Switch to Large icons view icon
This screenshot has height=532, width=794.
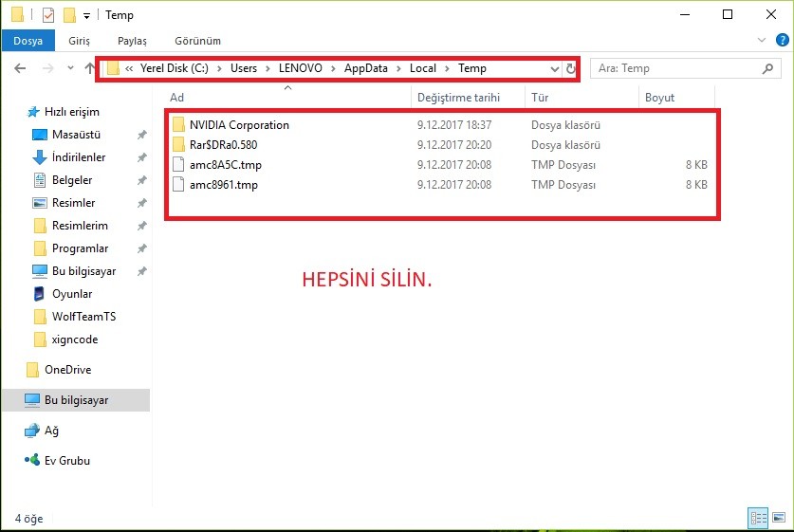(x=779, y=519)
